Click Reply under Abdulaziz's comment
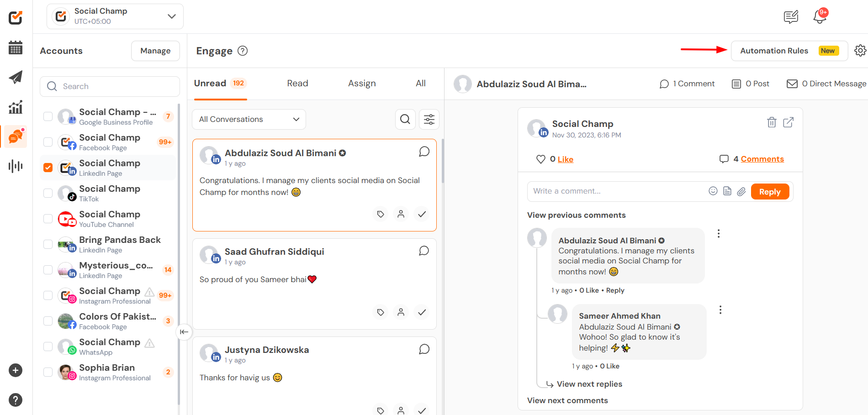 pyautogui.click(x=615, y=290)
